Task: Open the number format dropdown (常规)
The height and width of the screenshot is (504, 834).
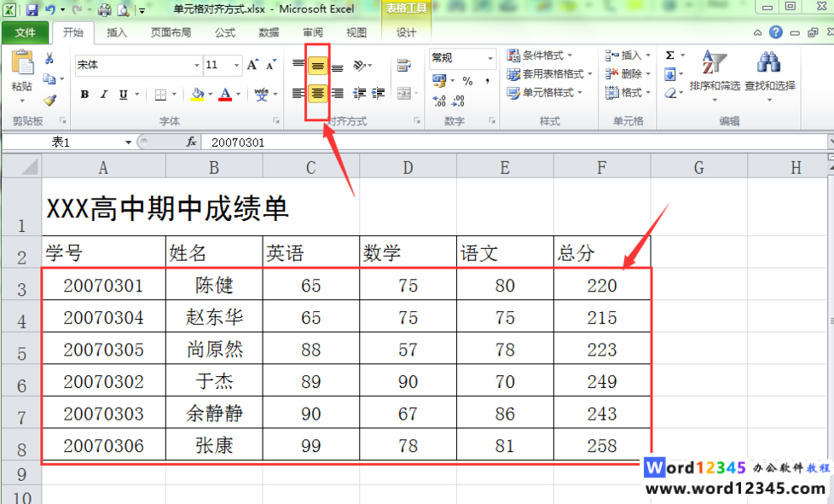Action: [x=489, y=58]
